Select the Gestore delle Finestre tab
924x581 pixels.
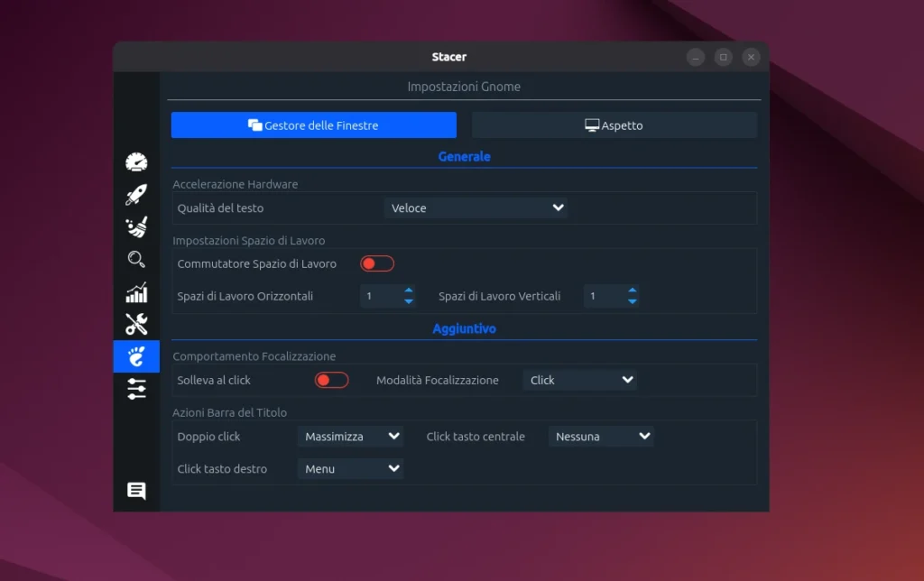coord(313,124)
